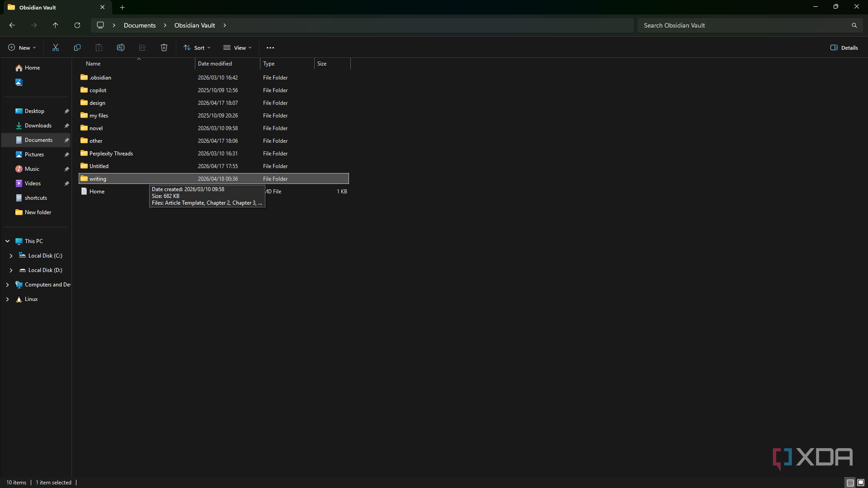The height and width of the screenshot is (488, 868).
Task: Go up one folder level
Action: click(56, 25)
